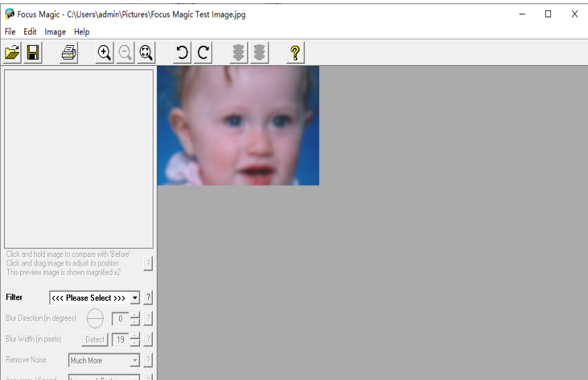Click the empty preview pane
Screen dimensions: 588x380
click(79, 159)
